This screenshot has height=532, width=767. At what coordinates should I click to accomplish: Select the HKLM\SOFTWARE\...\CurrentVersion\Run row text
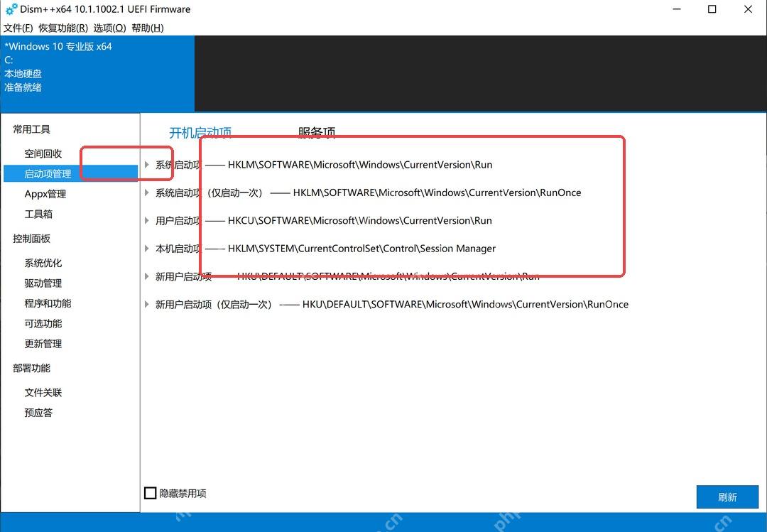(324, 165)
